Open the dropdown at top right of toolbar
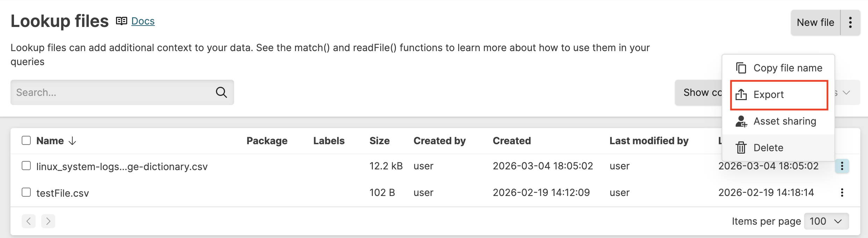This screenshot has height=238, width=868. pyautogui.click(x=846, y=92)
